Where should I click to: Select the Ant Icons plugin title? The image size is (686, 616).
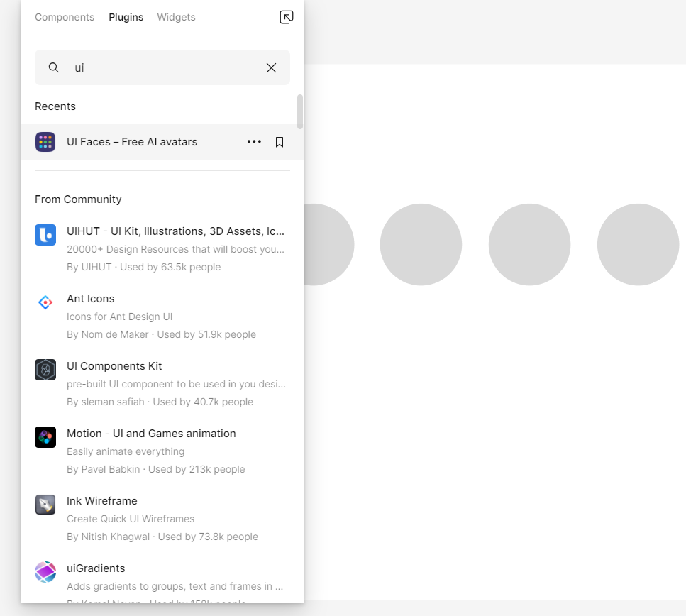(x=91, y=299)
